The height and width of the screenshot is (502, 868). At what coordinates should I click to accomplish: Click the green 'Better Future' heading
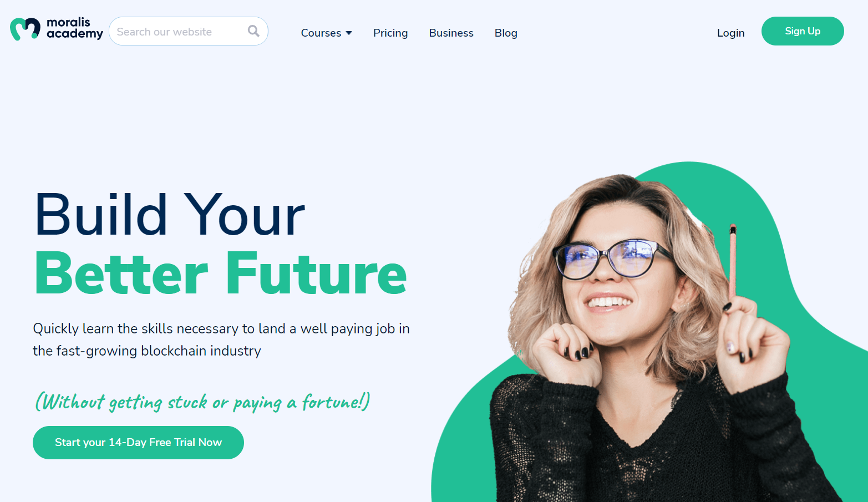coord(220,273)
